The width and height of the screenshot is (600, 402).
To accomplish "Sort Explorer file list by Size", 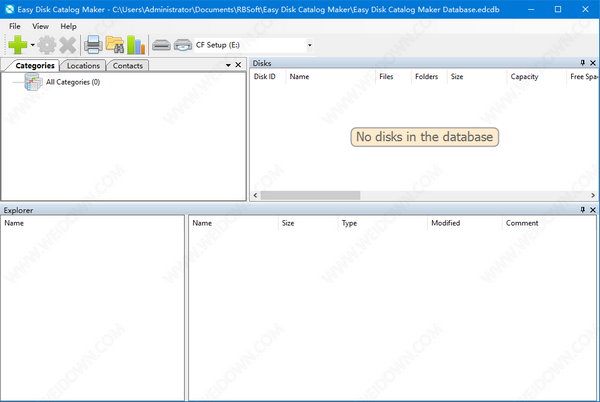I will click(308, 223).
